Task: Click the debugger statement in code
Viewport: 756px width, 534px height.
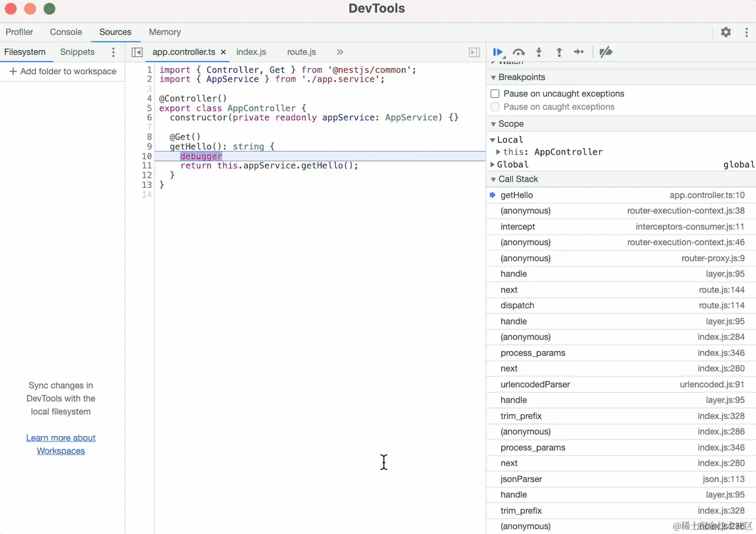Action: point(201,156)
